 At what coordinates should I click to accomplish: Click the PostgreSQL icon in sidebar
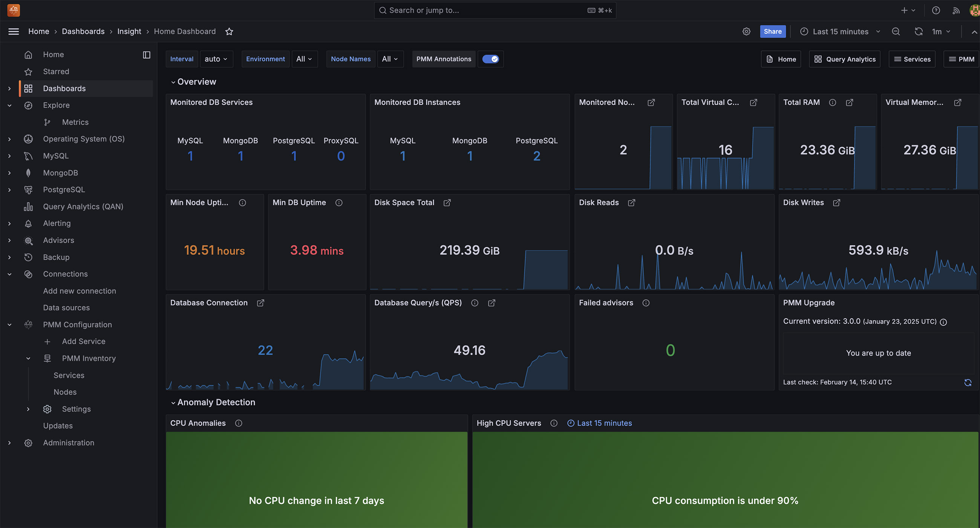click(29, 189)
